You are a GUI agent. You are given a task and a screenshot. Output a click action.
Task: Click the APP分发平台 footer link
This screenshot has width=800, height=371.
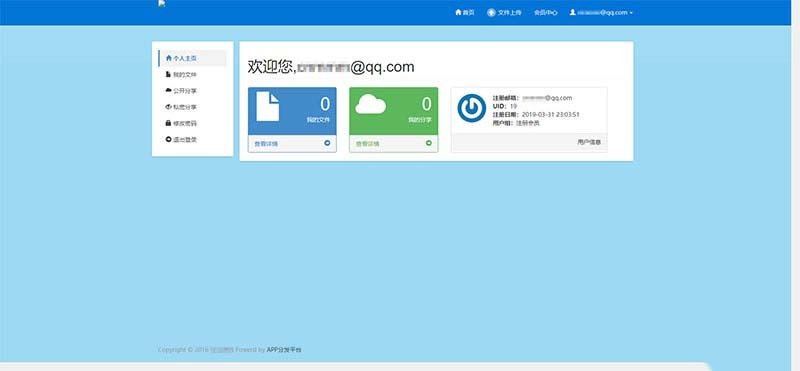click(284, 350)
